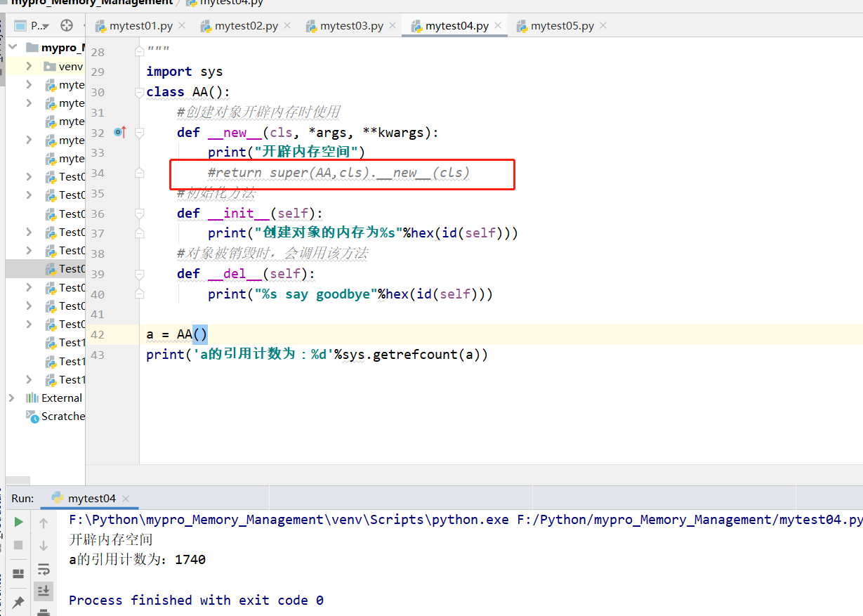Switch to the mytest01.py tab
The image size is (863, 616).
click(x=140, y=26)
